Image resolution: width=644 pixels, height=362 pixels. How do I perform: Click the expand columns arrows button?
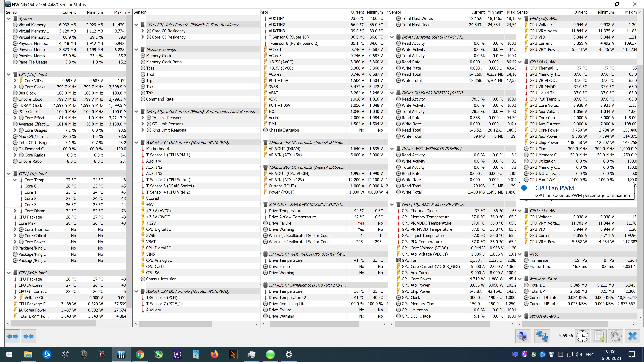tap(13, 336)
